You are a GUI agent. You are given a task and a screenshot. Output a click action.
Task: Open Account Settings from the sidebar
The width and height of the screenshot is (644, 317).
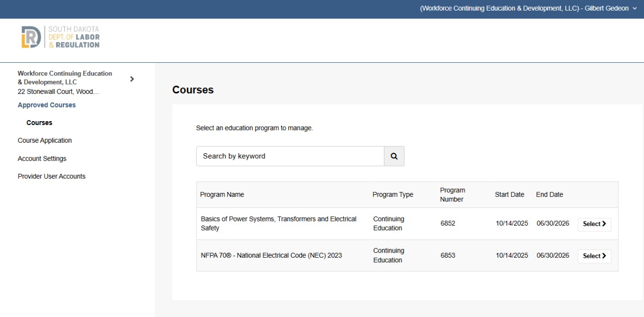tap(42, 159)
